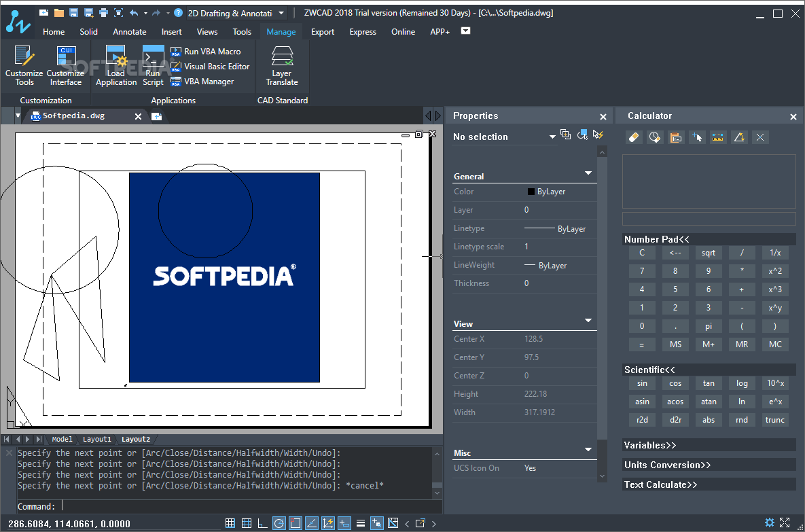Click the Print icon in quick access toolbar
Screen dimensions: 805x532
click(x=103, y=13)
